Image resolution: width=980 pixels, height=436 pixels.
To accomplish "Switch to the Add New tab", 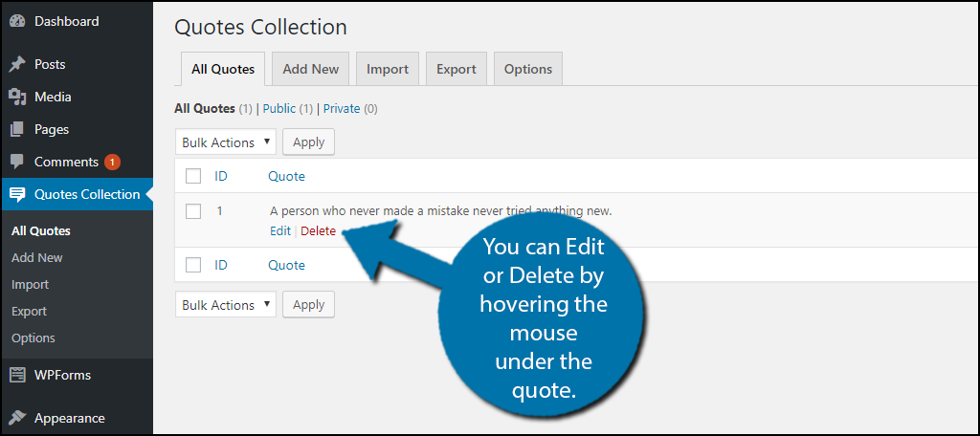I will point(311,69).
